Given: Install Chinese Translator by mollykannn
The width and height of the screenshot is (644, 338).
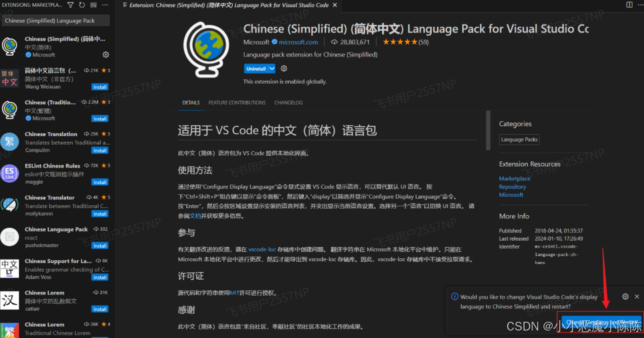Looking at the screenshot, I should pyautogui.click(x=100, y=214).
